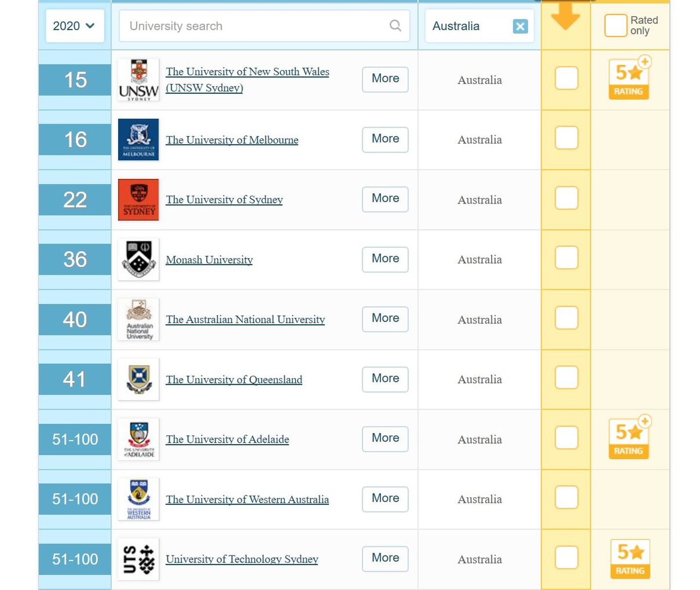Open The Australian National University link
Image resolution: width=700 pixels, height=590 pixels.
245,319
